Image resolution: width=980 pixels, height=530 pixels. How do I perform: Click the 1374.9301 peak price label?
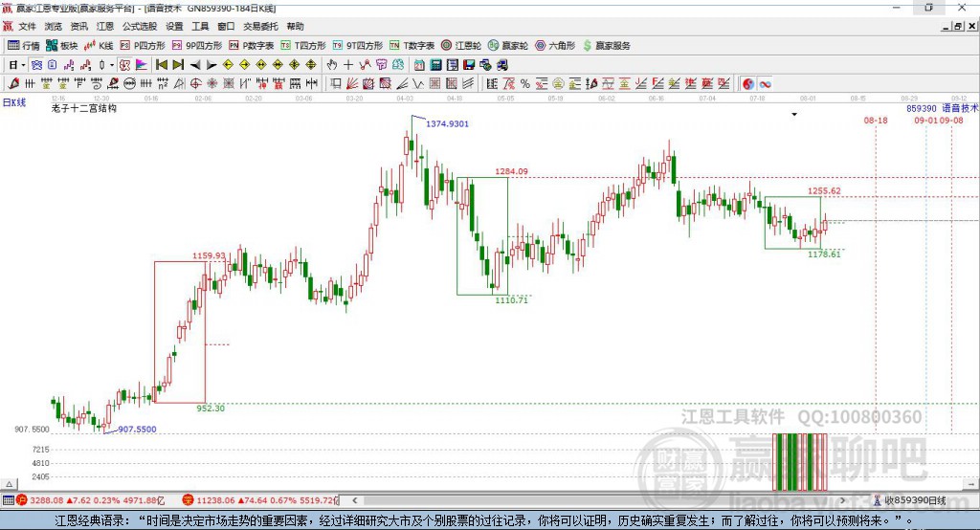(447, 123)
